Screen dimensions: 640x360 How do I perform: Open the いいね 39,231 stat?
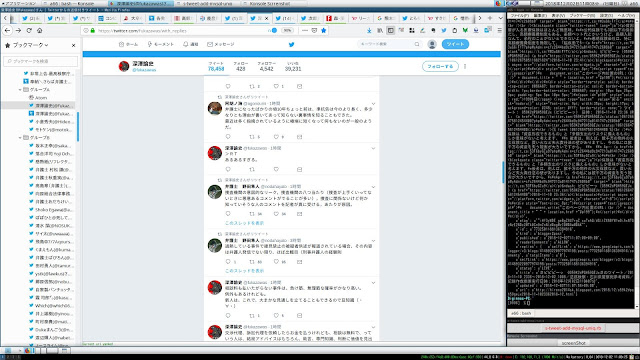[x=293, y=67]
